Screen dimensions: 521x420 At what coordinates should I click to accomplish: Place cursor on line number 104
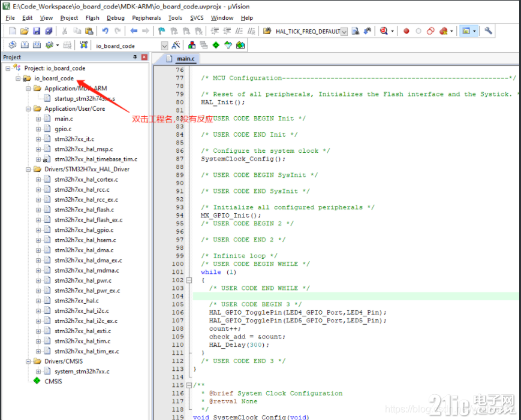click(x=178, y=296)
